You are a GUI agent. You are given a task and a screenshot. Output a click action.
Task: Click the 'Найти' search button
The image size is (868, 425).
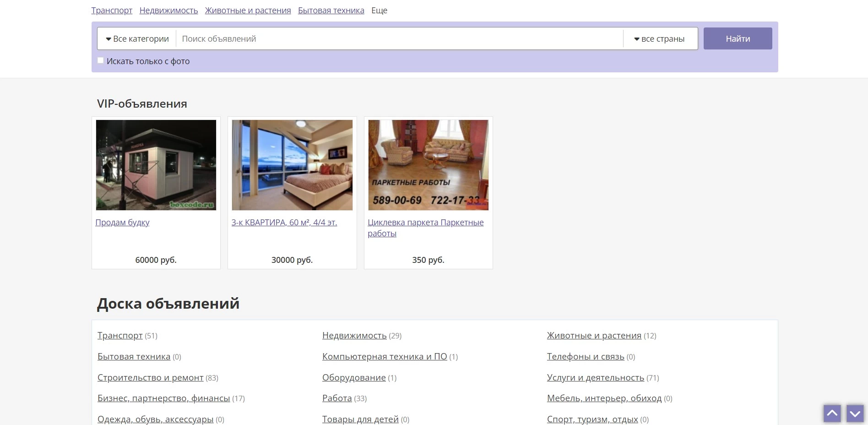738,39
